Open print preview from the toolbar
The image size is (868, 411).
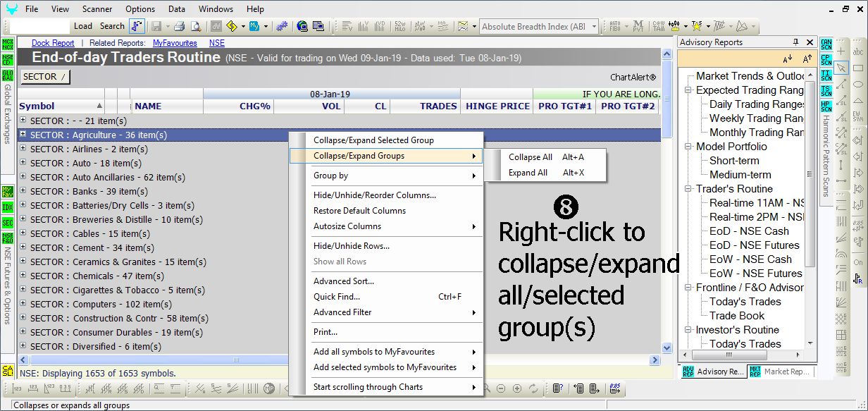tap(196, 26)
